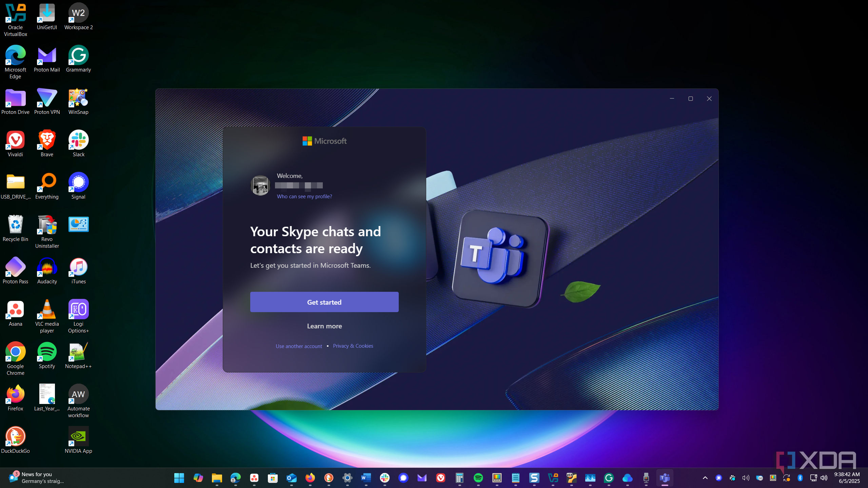Open the Recycle Bin
The image size is (868, 488).
15,225
